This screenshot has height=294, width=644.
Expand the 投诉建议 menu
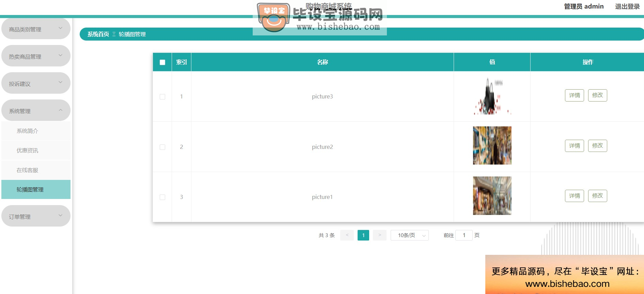(x=36, y=83)
